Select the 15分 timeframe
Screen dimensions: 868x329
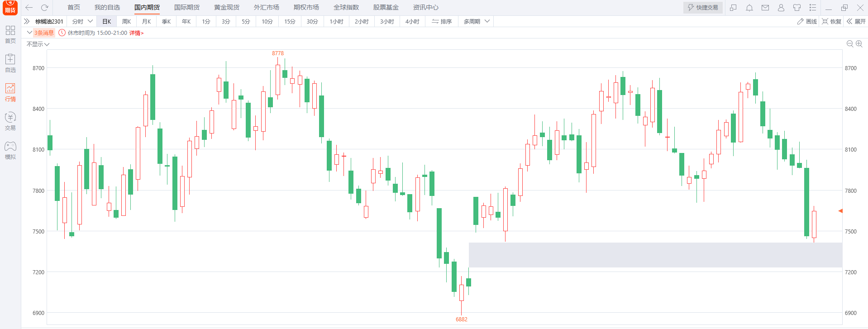click(x=290, y=22)
